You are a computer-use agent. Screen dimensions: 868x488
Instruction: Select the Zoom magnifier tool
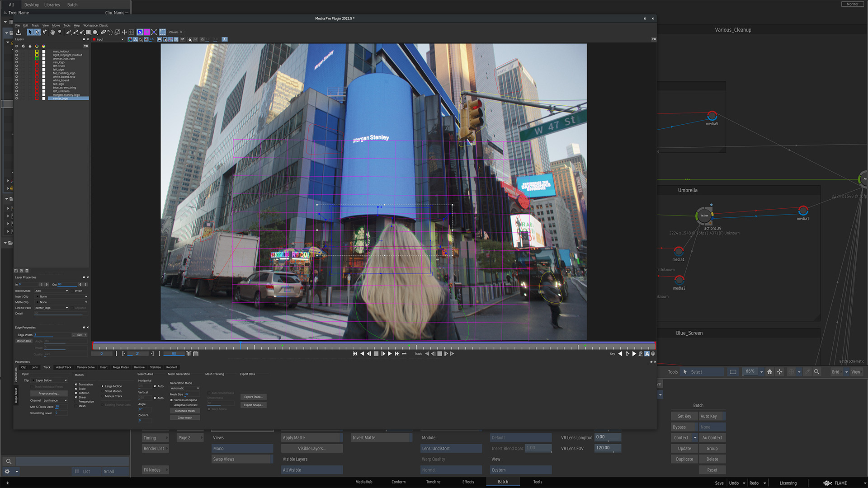(60, 32)
